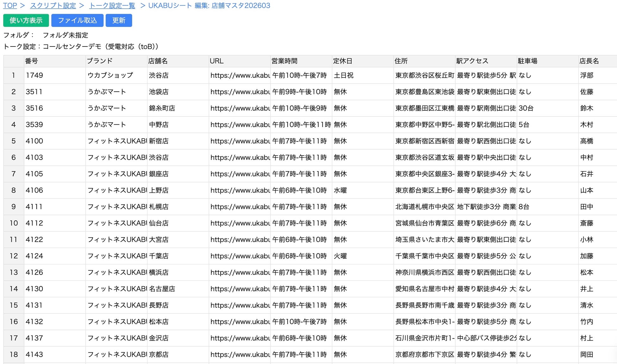The height and width of the screenshot is (364, 617).
Task: Go to スクリプト設定 breadcrumb link
Action: point(53,6)
